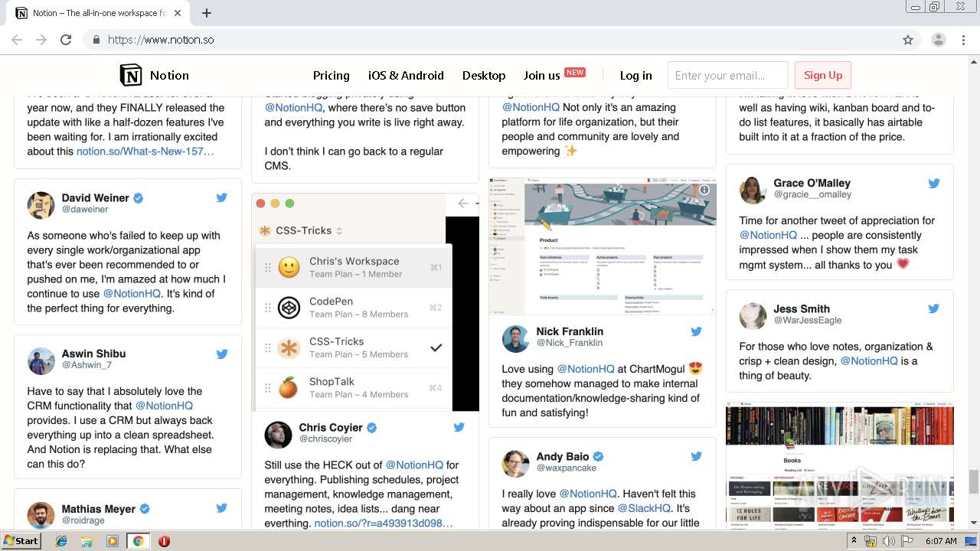The width and height of the screenshot is (980, 551).
Task: Open the notion.so/What-s-New-157 link
Action: [145, 152]
